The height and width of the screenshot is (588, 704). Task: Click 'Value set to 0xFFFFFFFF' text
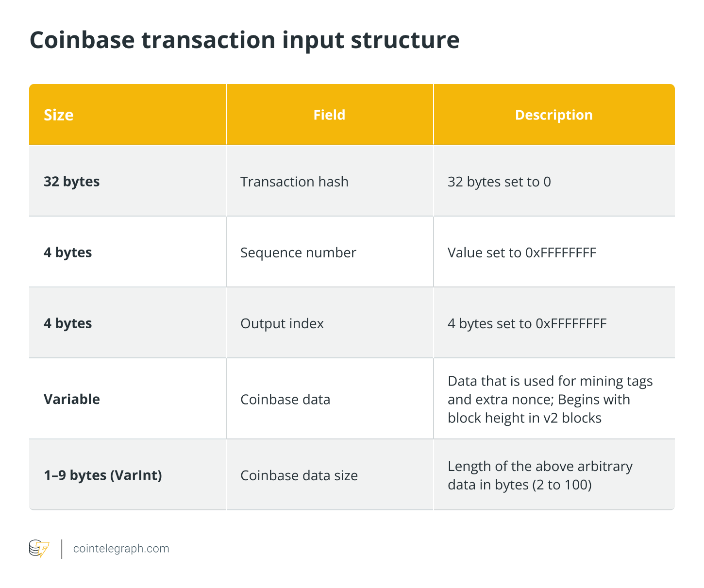tap(522, 252)
